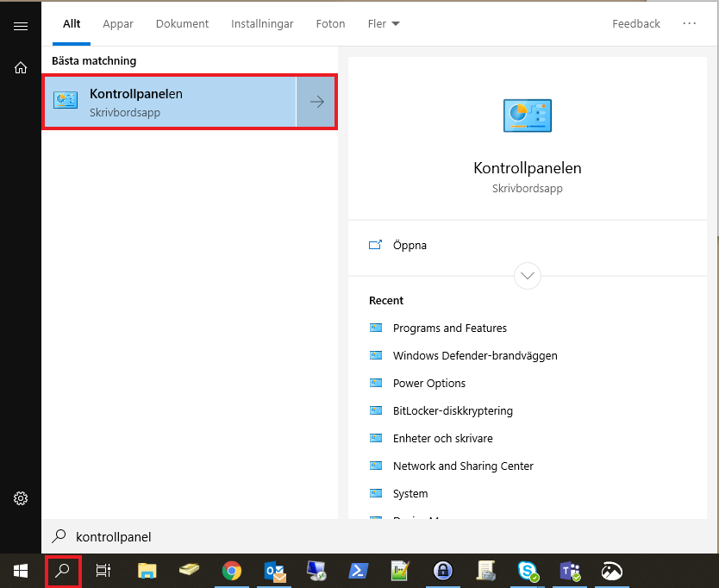Open Windows Defender-brandväggen from Recent
The image size is (719, 588).
[475, 355]
